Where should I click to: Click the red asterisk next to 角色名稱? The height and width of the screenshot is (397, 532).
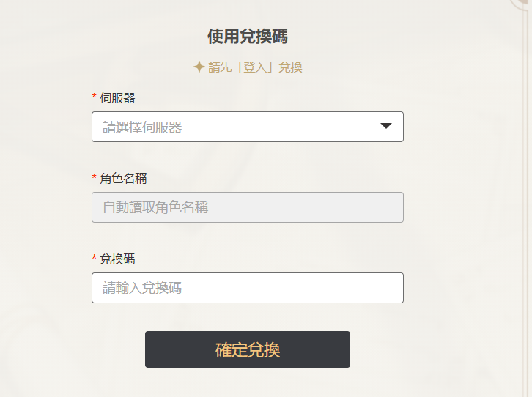94,177
